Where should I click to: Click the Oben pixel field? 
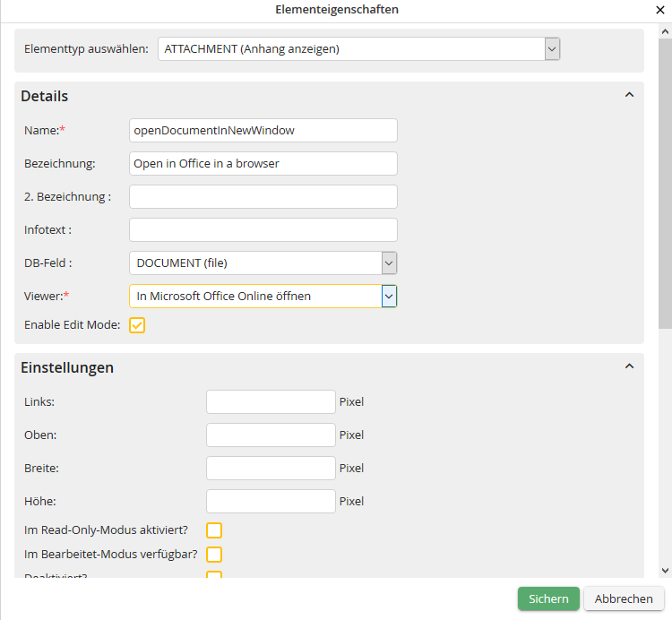tap(271, 435)
